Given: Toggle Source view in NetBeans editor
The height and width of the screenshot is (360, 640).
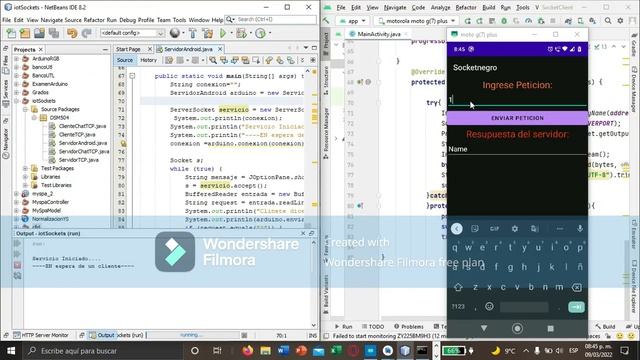Looking at the screenshot, I should [x=124, y=60].
